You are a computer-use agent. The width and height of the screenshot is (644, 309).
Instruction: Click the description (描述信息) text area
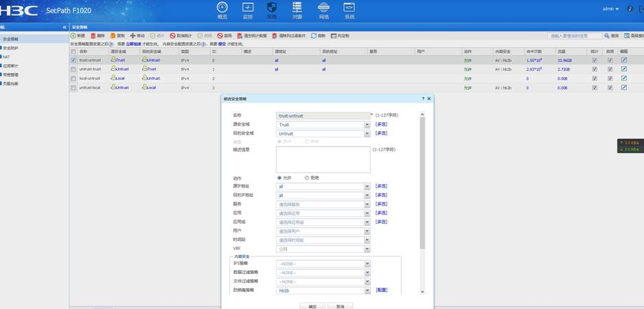pos(323,159)
